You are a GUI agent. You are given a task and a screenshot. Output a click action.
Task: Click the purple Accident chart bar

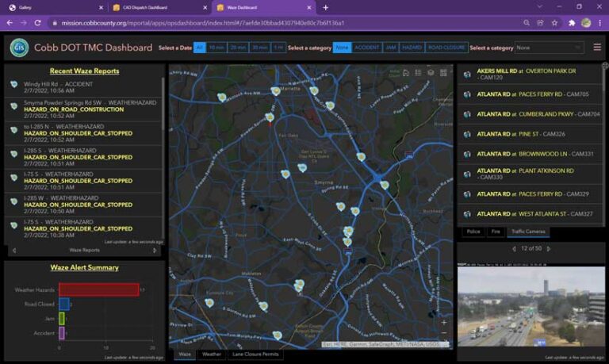click(x=62, y=333)
